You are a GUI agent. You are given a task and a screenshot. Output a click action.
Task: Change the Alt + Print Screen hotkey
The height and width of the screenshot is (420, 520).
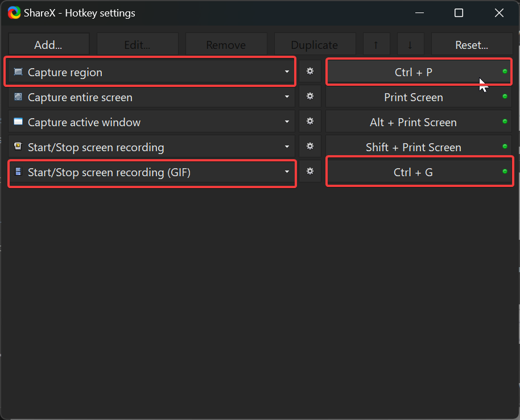(419, 122)
